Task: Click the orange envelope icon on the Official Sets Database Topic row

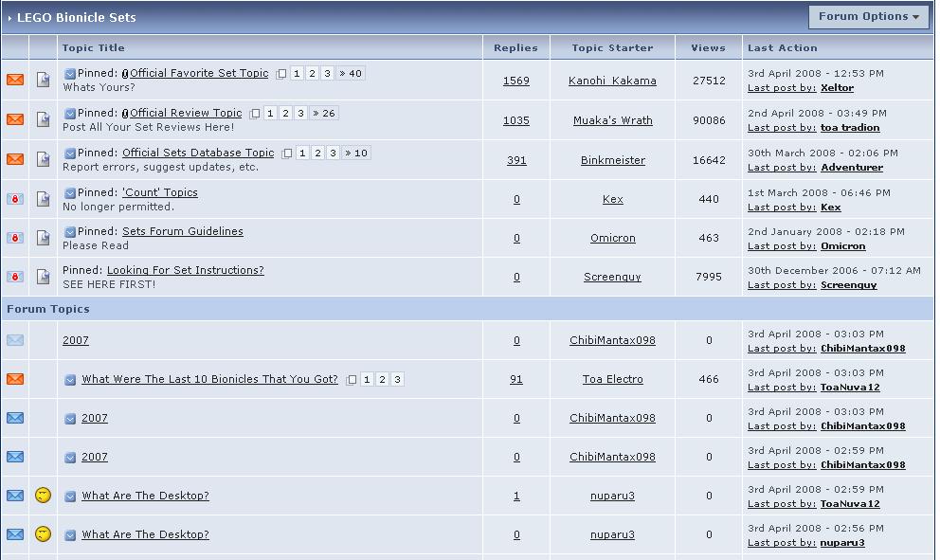Action: point(15,159)
